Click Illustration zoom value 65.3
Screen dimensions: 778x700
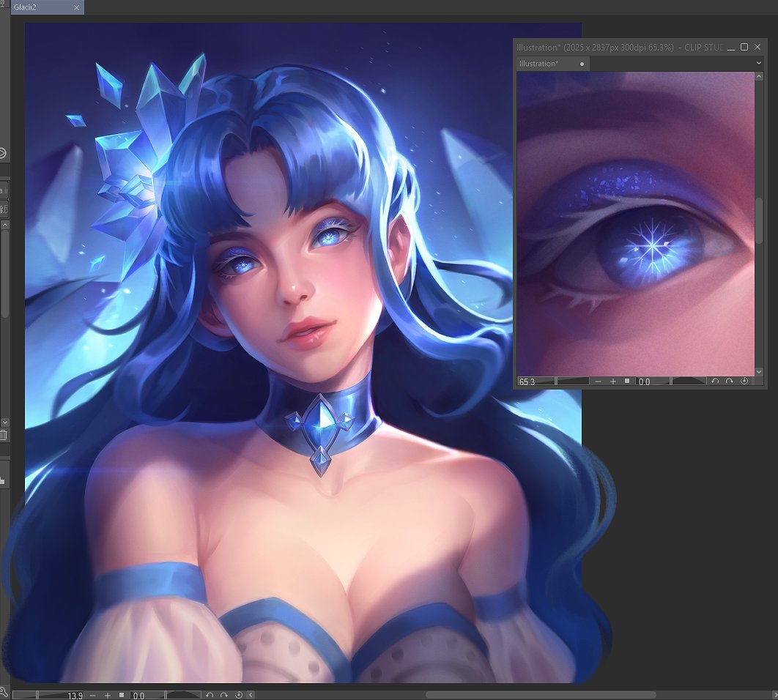(527, 381)
